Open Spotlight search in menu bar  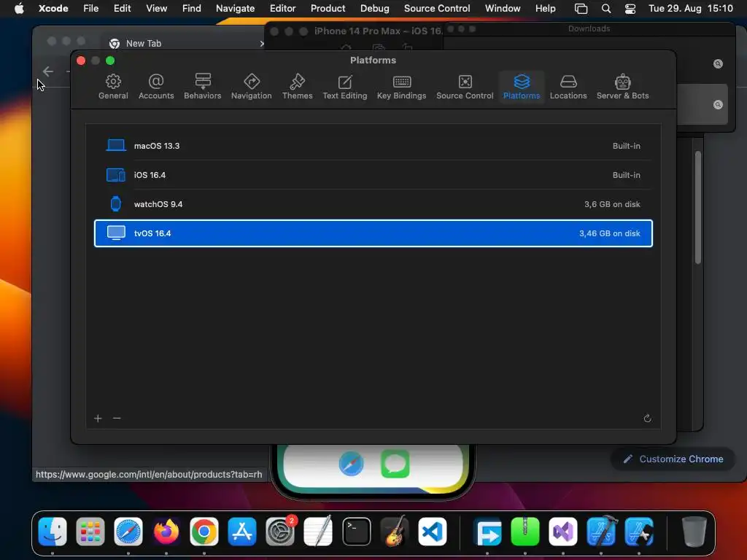pyautogui.click(x=606, y=9)
